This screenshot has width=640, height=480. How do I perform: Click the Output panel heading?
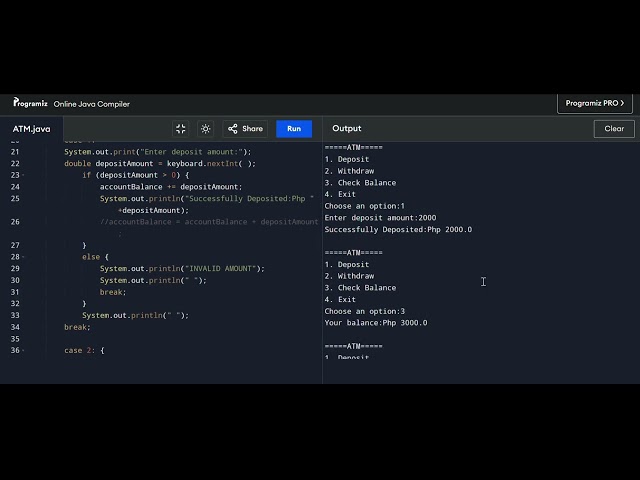pos(347,129)
